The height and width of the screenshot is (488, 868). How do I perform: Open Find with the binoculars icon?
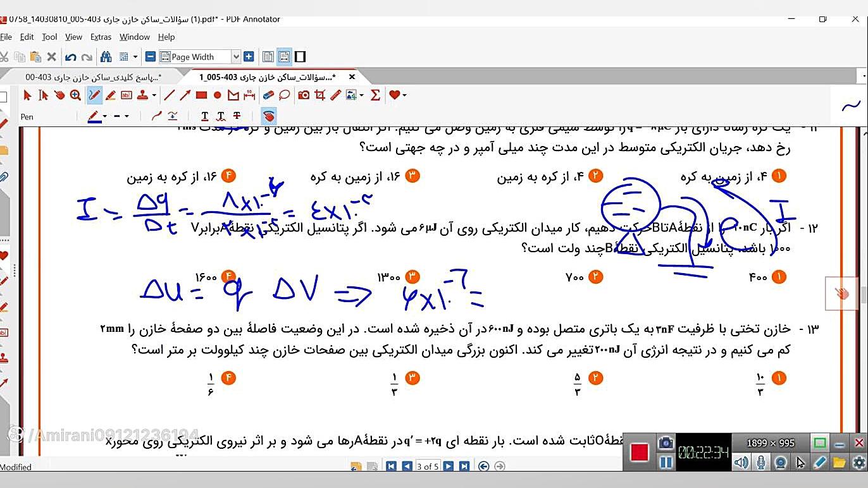tap(106, 57)
